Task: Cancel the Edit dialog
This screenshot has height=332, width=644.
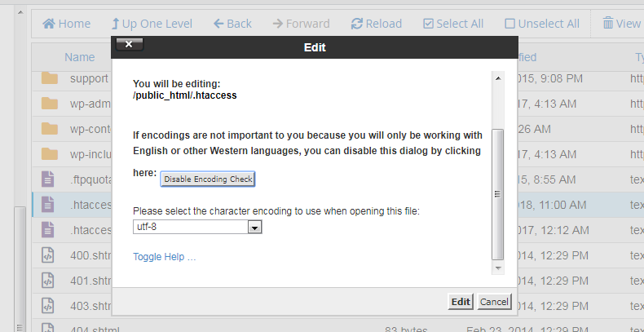Action: pos(494,302)
